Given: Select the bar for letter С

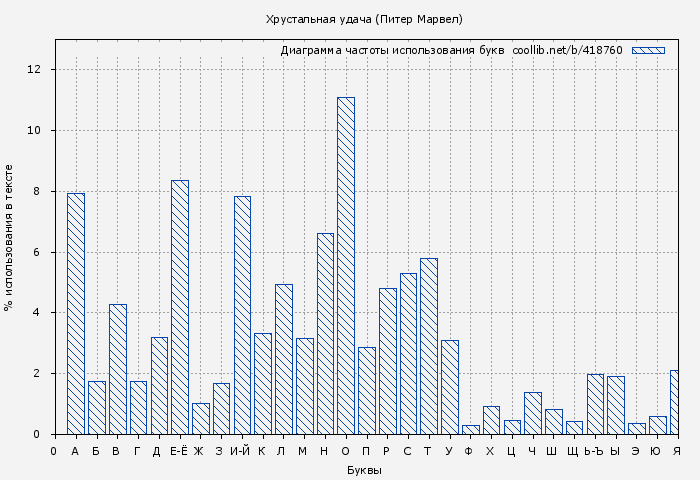Looking at the screenshot, I should tap(408, 353).
